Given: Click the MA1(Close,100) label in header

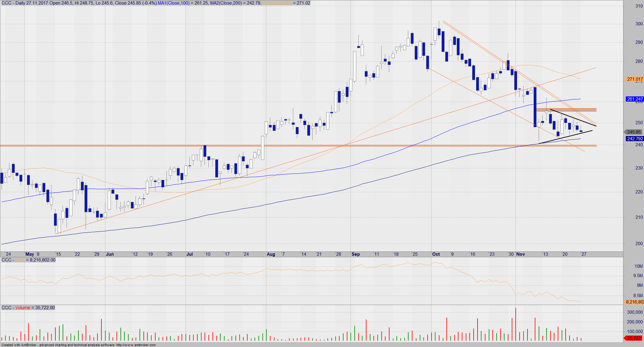Looking at the screenshot, I should (174, 3).
